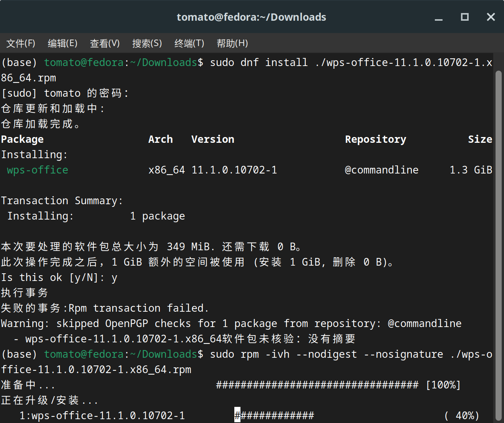The image size is (504, 423).
Task: Minimize the terminal window
Action: click(438, 17)
